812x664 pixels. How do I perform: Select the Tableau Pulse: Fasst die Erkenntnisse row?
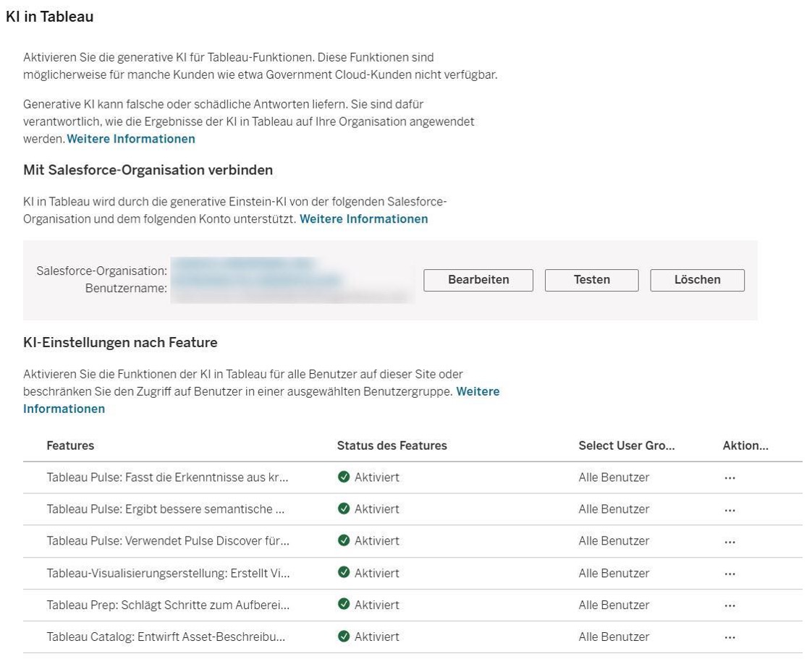click(168, 477)
